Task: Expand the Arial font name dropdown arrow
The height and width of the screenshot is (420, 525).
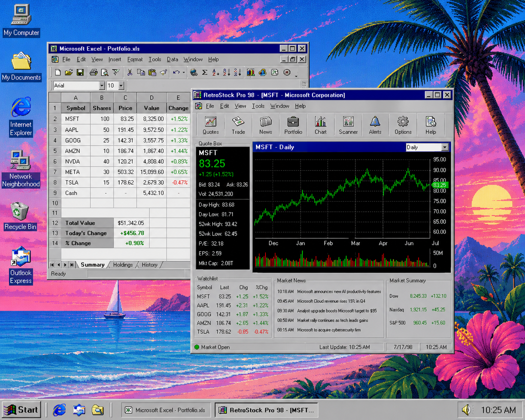Action: pyautogui.click(x=101, y=86)
